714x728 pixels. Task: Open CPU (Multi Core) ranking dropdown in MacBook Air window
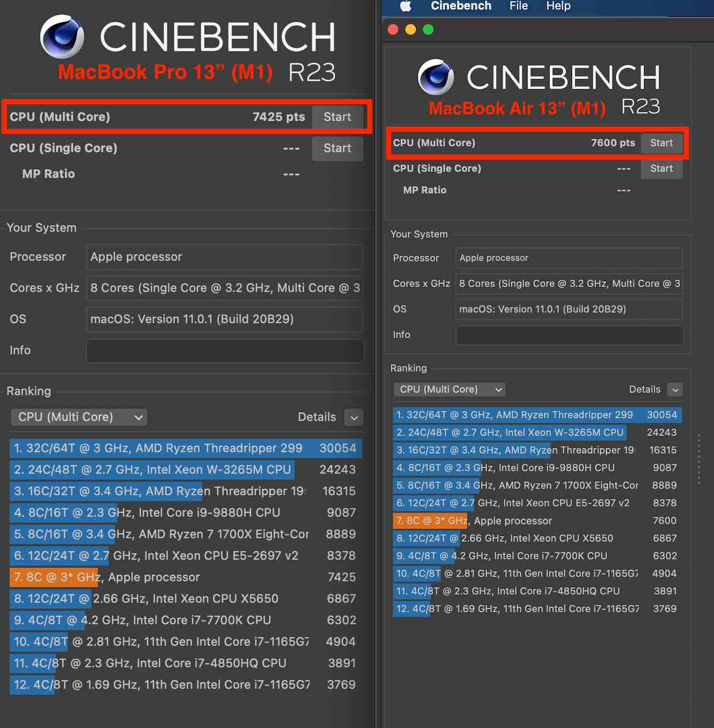pyautogui.click(x=450, y=389)
